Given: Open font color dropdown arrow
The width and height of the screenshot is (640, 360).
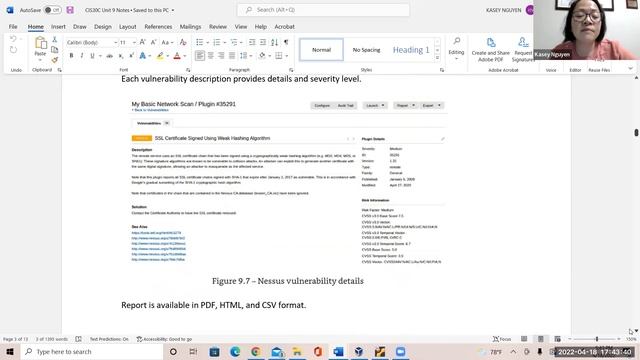Looking at the screenshot, I should (x=185, y=56).
